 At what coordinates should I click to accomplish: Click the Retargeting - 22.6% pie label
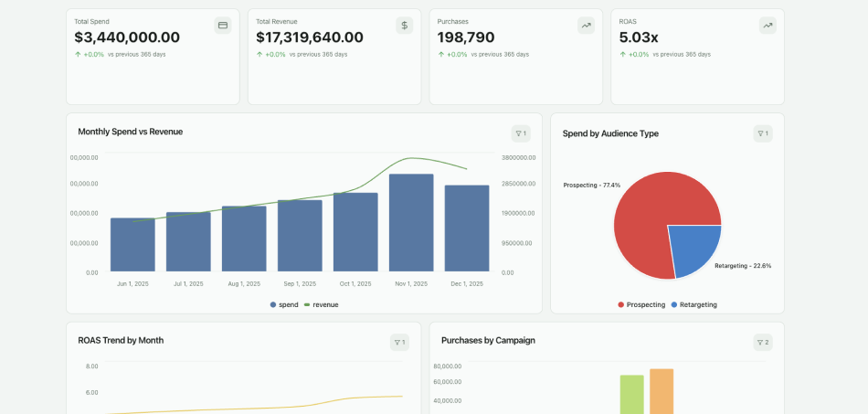tap(743, 266)
